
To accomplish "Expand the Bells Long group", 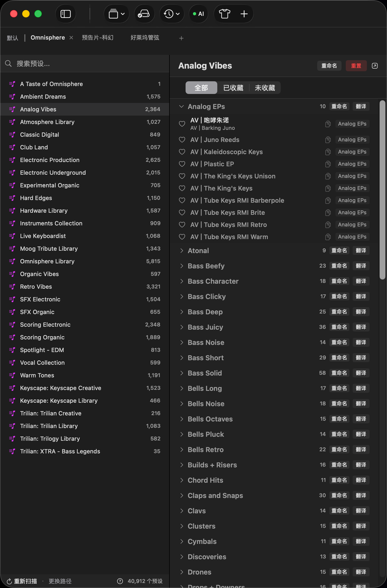I will tap(181, 388).
